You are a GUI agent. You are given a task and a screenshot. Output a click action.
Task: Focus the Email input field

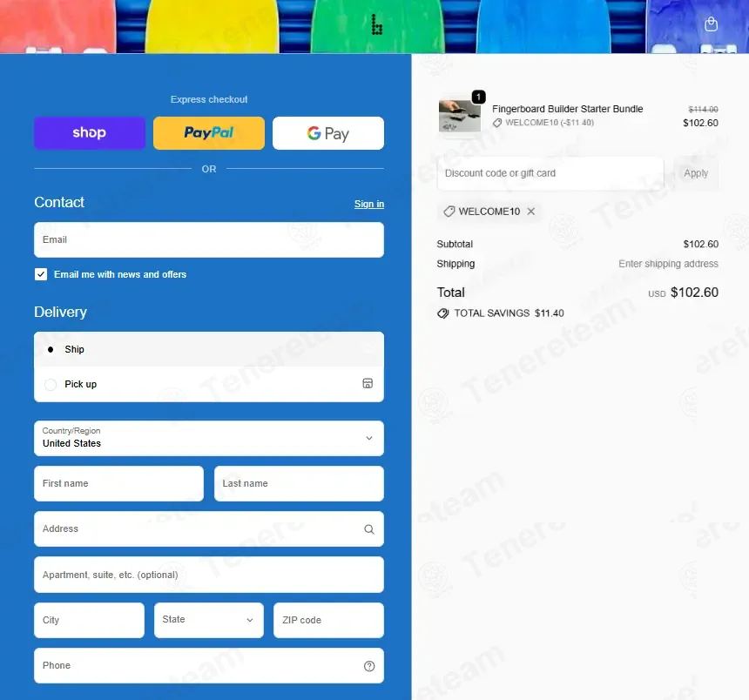[x=209, y=239]
